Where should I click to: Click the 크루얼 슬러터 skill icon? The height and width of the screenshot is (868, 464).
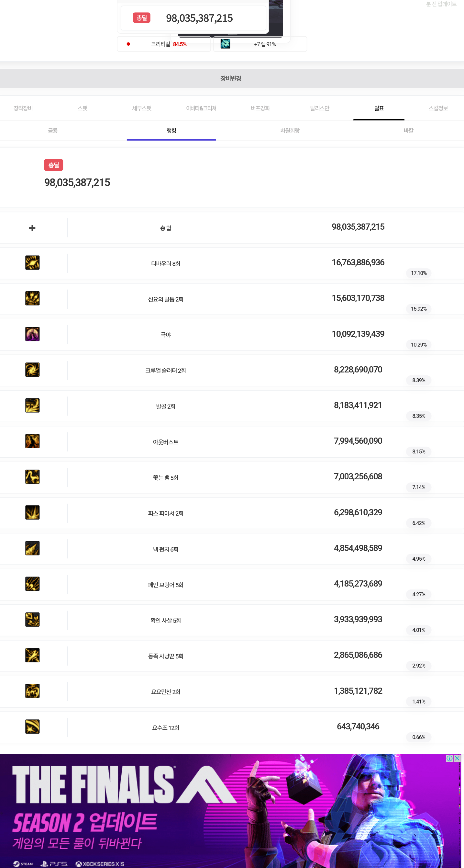point(32,370)
